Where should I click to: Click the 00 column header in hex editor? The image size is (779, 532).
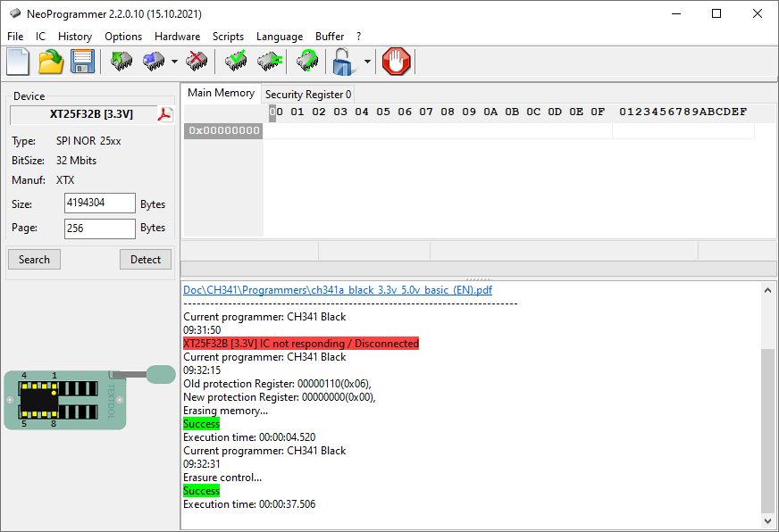coord(276,112)
